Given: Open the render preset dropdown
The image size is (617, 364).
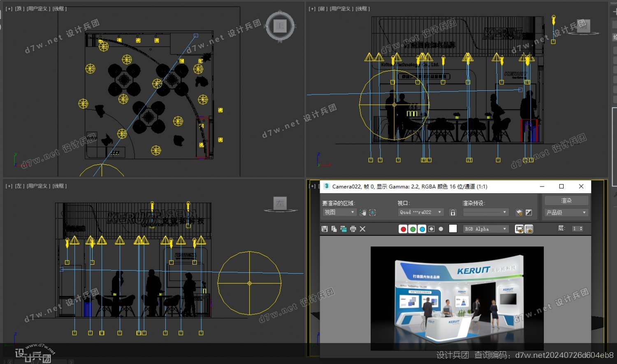Looking at the screenshot, I should pos(486,212).
